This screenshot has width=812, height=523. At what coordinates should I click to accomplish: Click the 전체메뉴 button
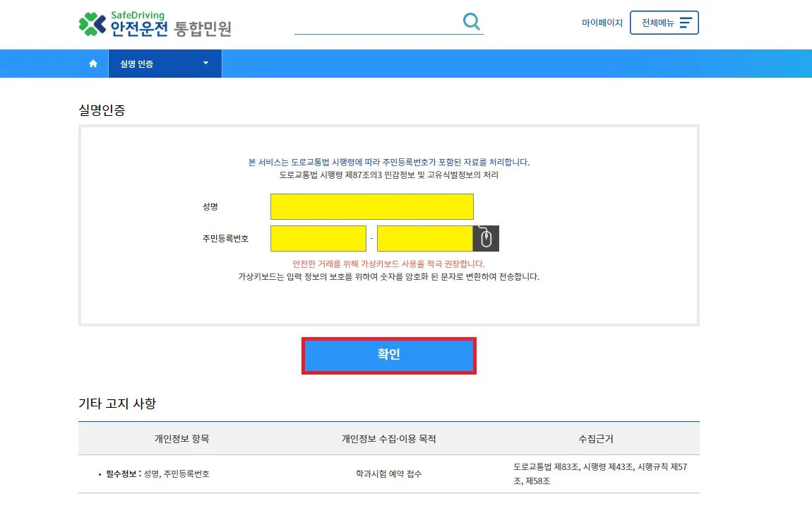pos(664,22)
